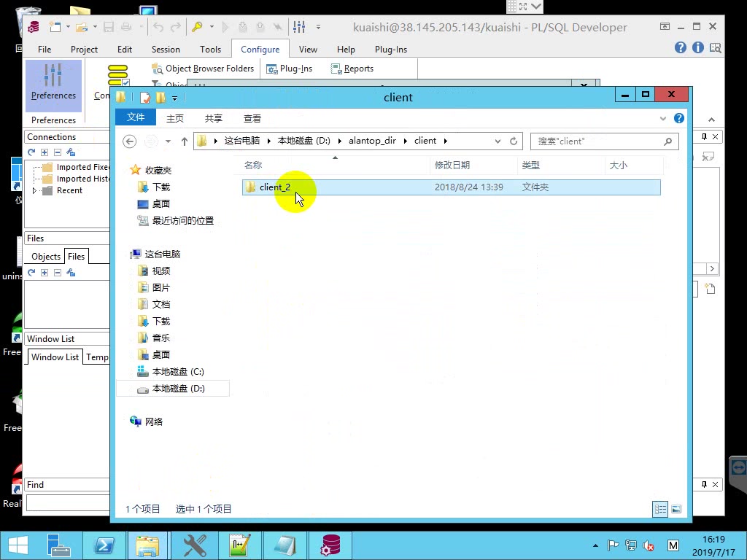
Task: Switch to the 查看 ribbon tab
Action: click(252, 117)
